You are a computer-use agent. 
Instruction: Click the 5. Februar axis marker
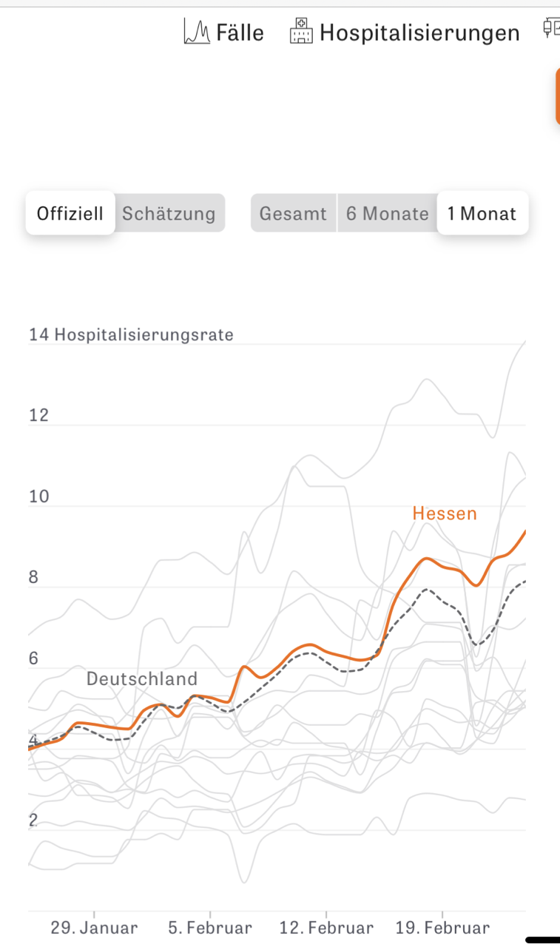pyautogui.click(x=210, y=927)
